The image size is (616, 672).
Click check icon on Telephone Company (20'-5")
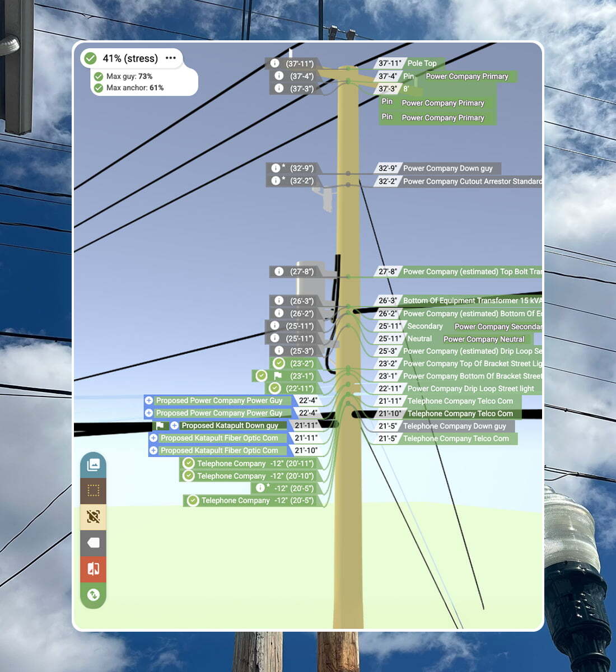pyautogui.click(x=193, y=500)
